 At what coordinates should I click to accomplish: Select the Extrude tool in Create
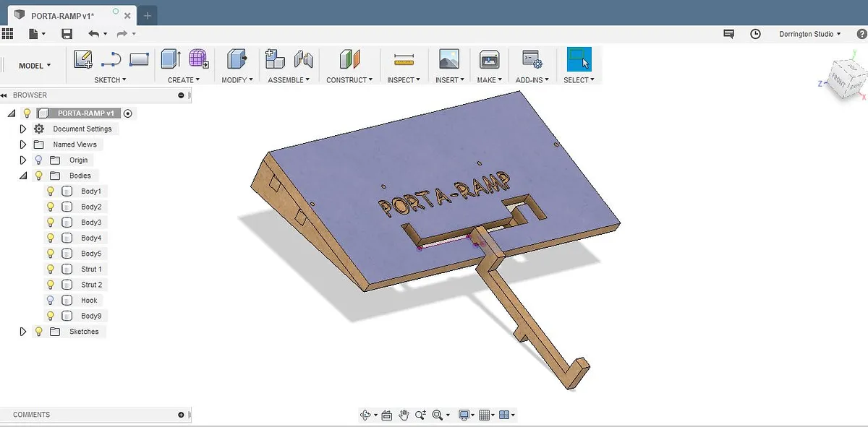tap(171, 59)
